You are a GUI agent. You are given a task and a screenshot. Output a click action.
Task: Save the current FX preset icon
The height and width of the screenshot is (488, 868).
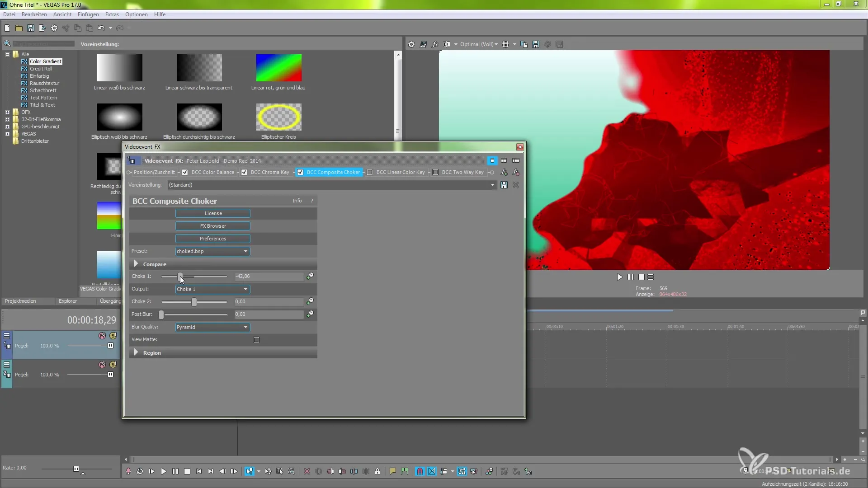(x=504, y=185)
